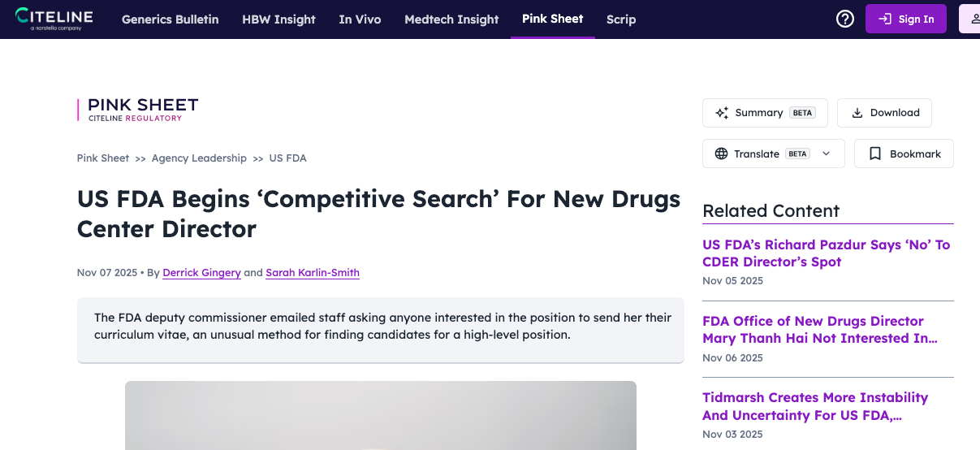Viewport: 980px width, 450px height.
Task: Open the help question mark icon
Action: point(845,19)
